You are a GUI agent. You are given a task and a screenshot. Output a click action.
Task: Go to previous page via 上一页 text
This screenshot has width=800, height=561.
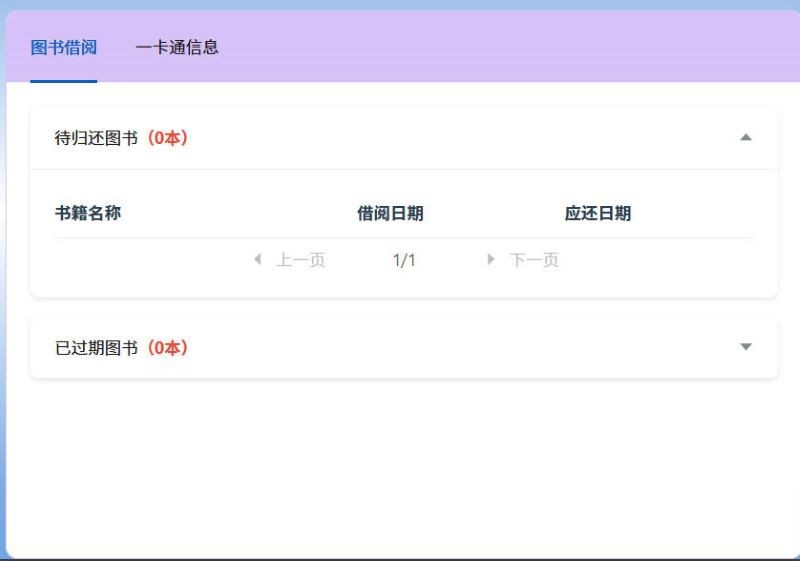tap(301, 260)
